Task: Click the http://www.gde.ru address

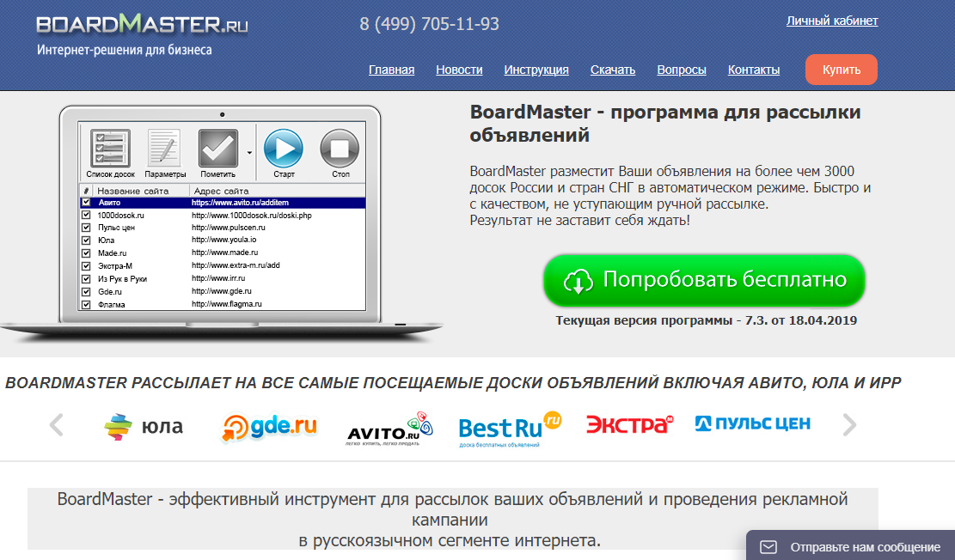Action: coord(222,291)
